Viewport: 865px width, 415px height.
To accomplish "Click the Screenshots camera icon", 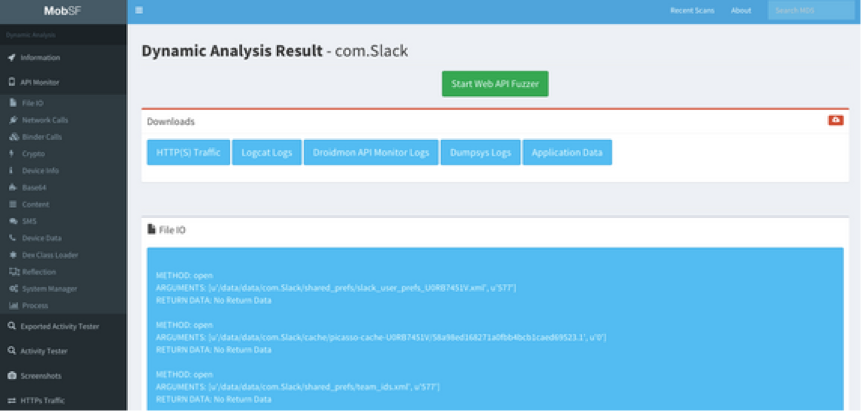I will click(12, 376).
